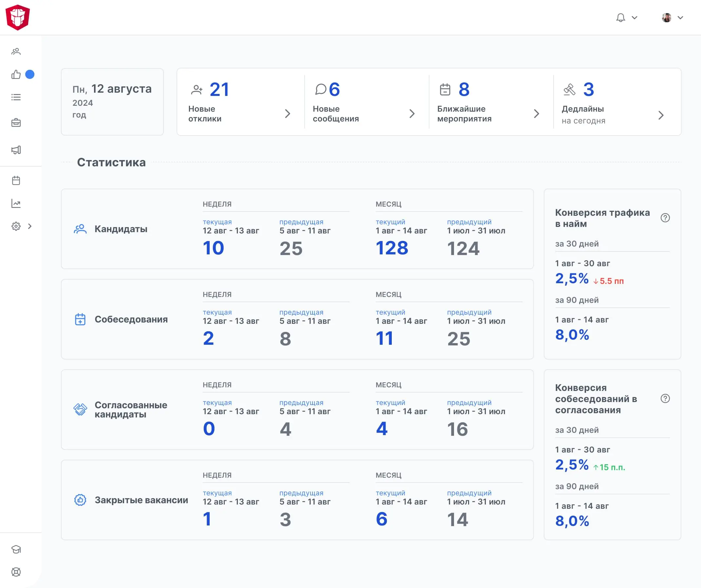
Task: Click the blue notification dot next to thumbs-up
Action: point(30,74)
